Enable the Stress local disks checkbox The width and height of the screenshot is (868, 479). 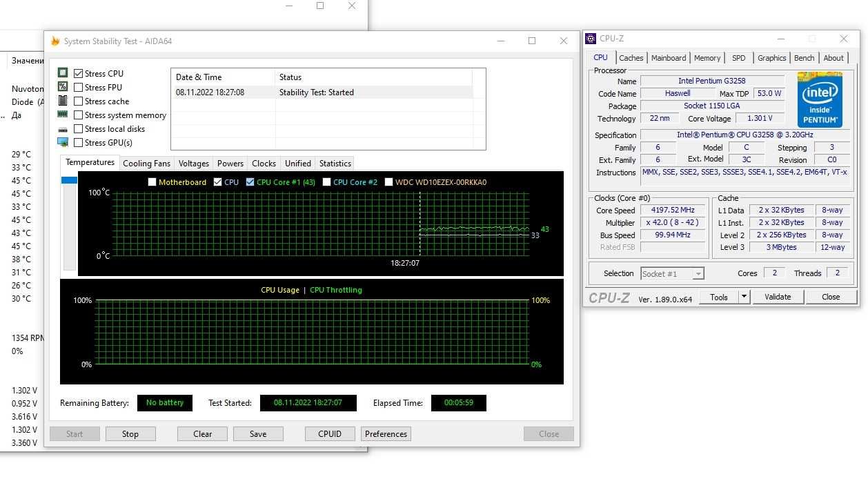pos(79,129)
